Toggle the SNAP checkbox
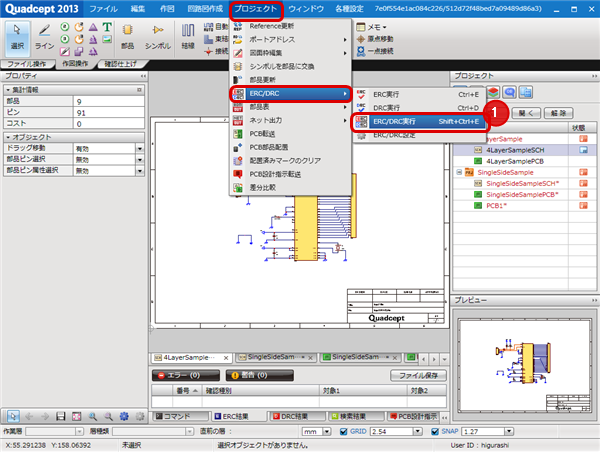This screenshot has width=600, height=452. (x=435, y=431)
